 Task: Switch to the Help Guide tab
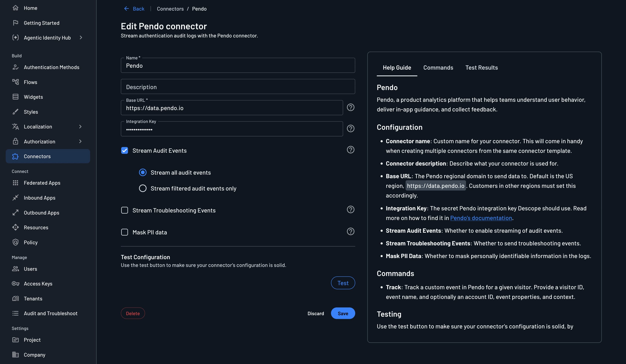[x=397, y=68]
